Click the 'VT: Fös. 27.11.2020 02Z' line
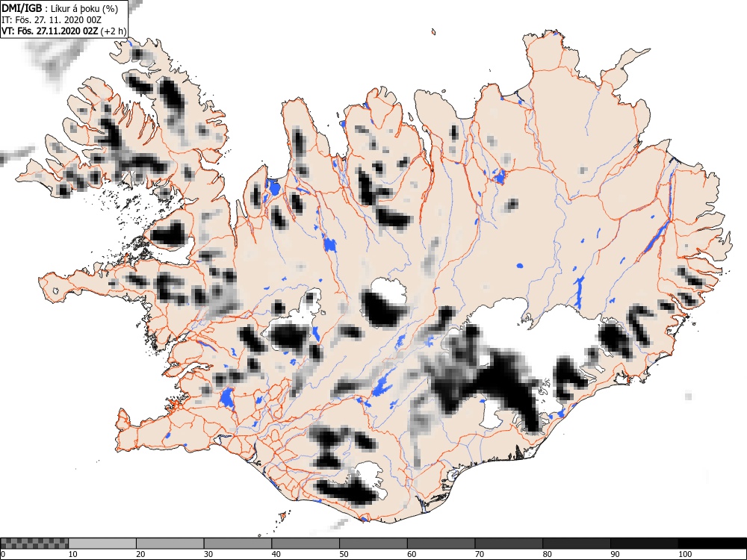The image size is (747, 560). pos(49,31)
